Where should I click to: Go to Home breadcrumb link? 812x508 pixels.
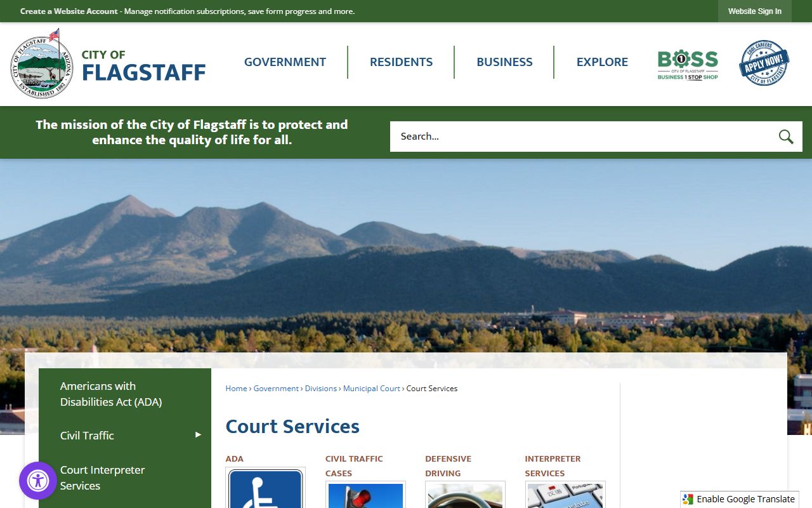pos(236,389)
